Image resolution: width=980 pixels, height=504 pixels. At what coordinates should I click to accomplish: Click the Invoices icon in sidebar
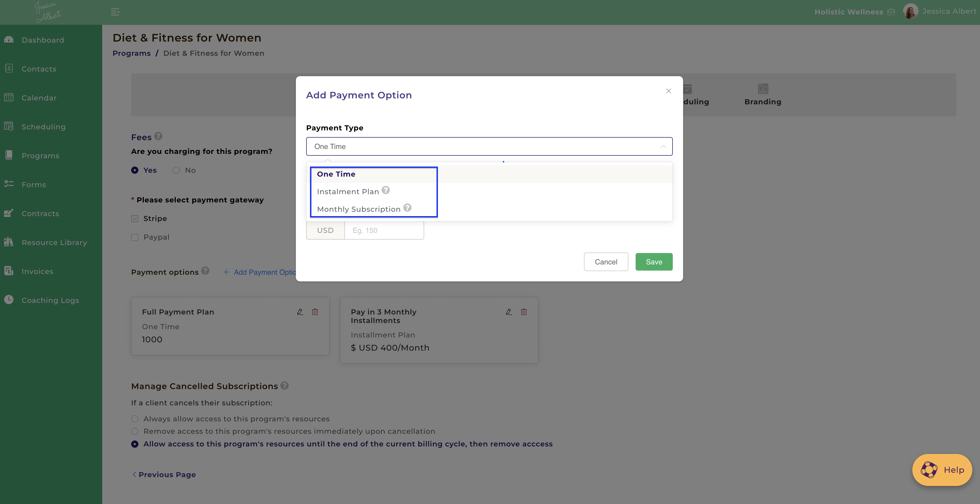click(x=9, y=271)
